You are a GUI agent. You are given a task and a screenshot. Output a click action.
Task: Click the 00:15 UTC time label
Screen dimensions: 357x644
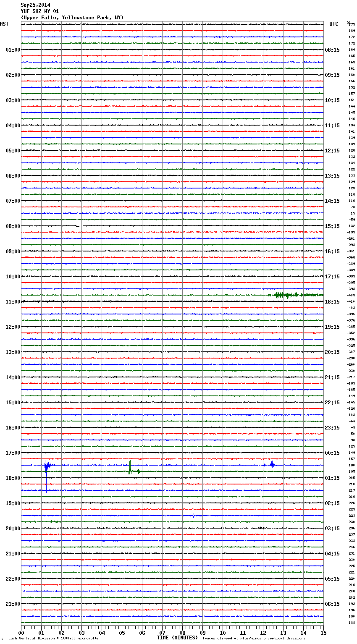(x=332, y=453)
